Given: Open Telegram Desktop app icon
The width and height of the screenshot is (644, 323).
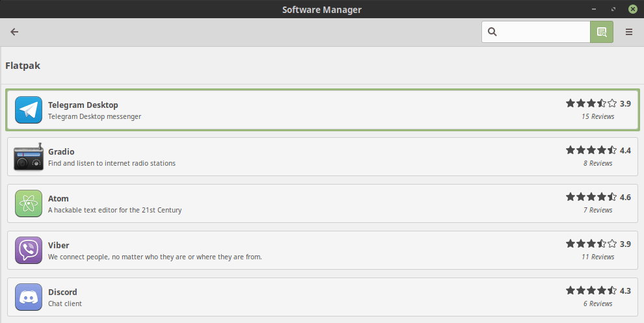Looking at the screenshot, I should point(29,110).
